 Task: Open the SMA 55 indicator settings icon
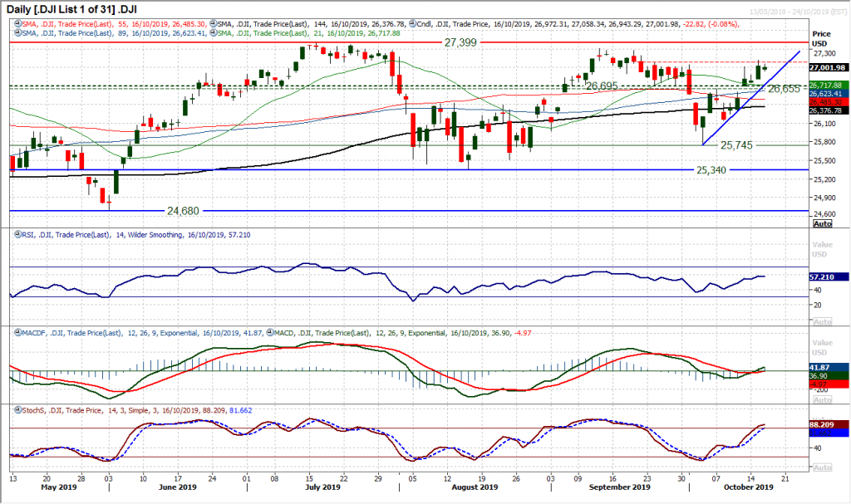click(x=16, y=24)
